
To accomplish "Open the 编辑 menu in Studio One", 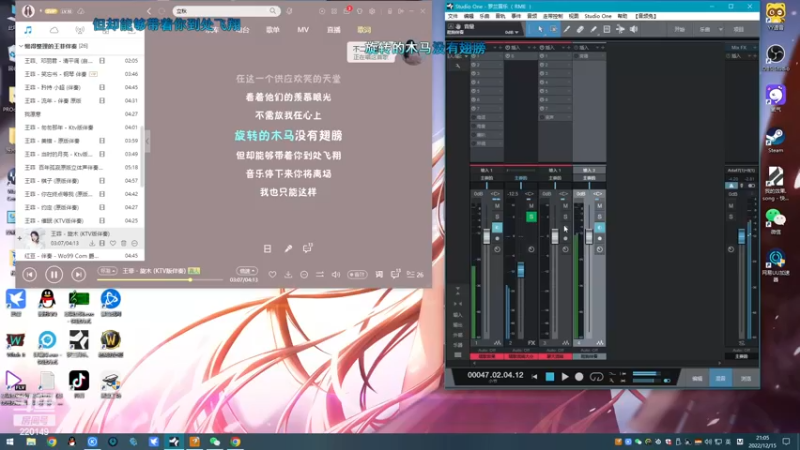I will pyautogui.click(x=468, y=16).
